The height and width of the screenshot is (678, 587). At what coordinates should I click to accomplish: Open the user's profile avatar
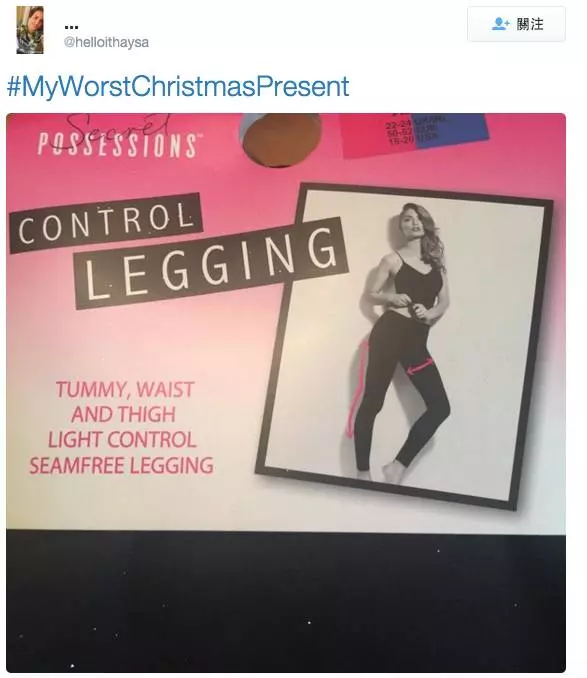(30, 30)
